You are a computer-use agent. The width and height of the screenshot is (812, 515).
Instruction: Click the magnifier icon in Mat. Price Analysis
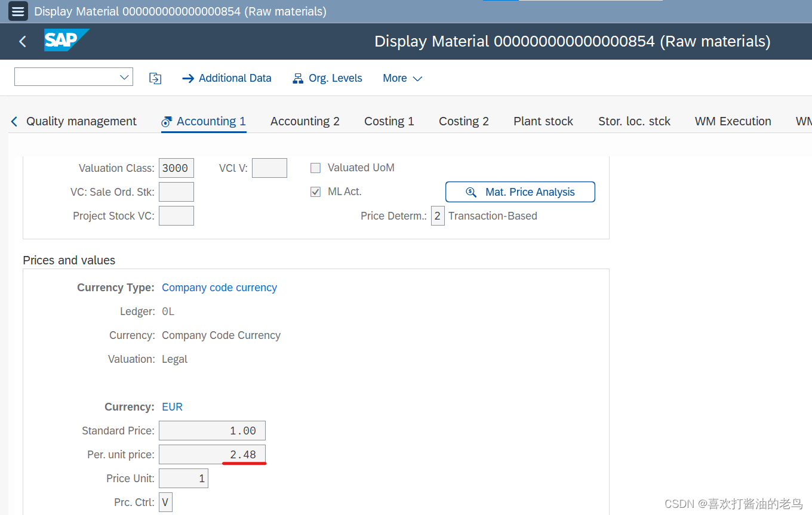pos(471,192)
